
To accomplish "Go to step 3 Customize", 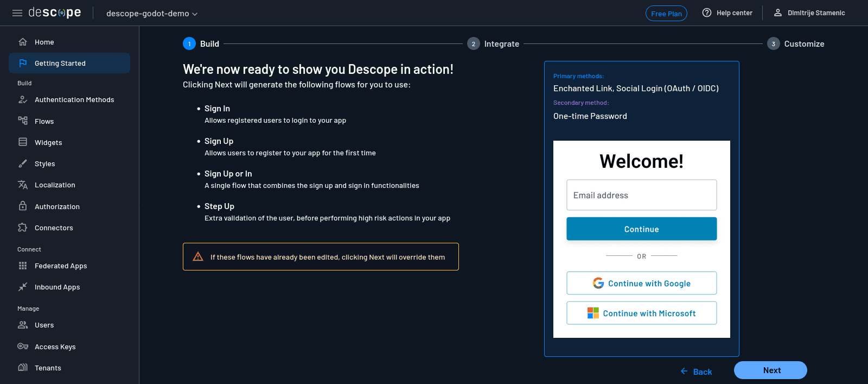I will [x=796, y=44].
